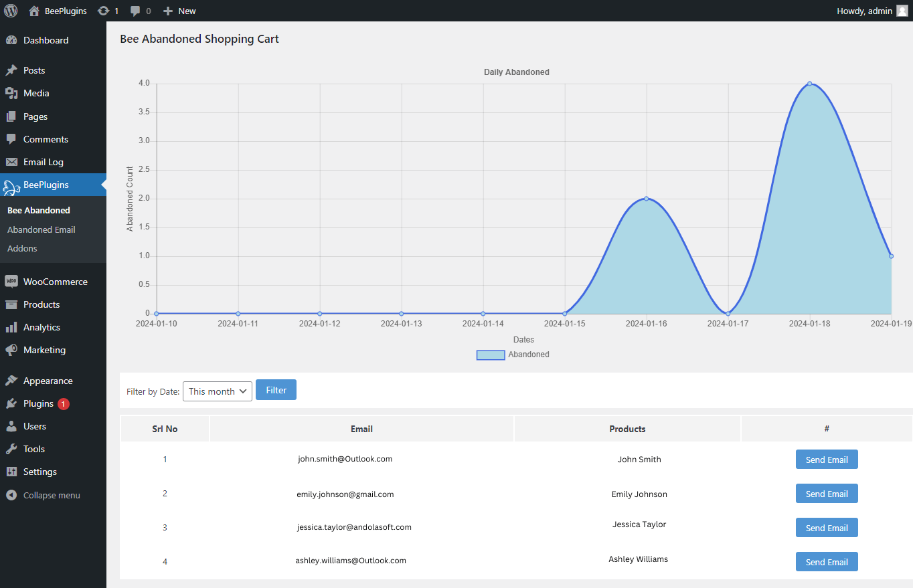The height and width of the screenshot is (588, 913).
Task: Click the Plugins plug icon
Action: pos(11,403)
